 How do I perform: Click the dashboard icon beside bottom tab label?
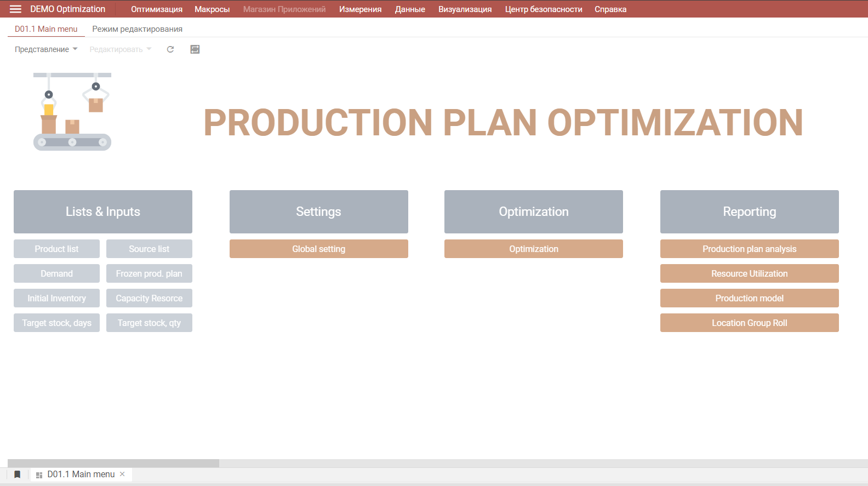pyautogui.click(x=39, y=475)
